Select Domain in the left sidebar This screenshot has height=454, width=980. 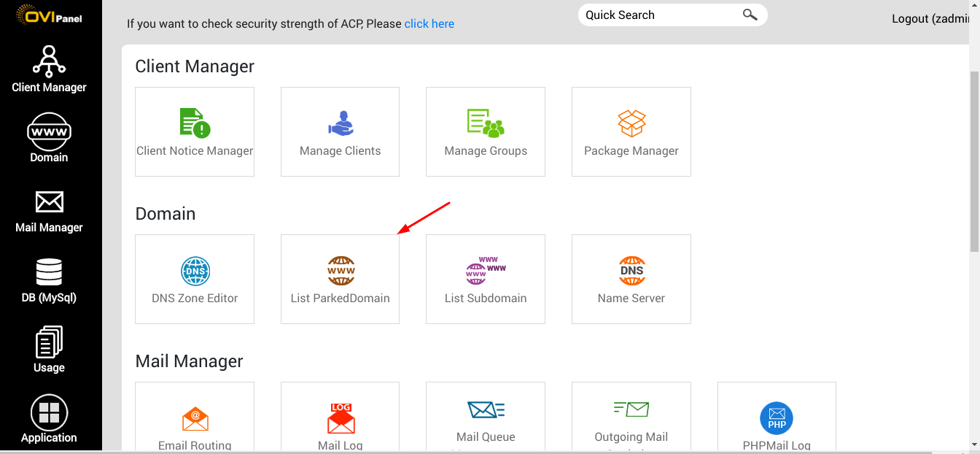pyautogui.click(x=49, y=139)
